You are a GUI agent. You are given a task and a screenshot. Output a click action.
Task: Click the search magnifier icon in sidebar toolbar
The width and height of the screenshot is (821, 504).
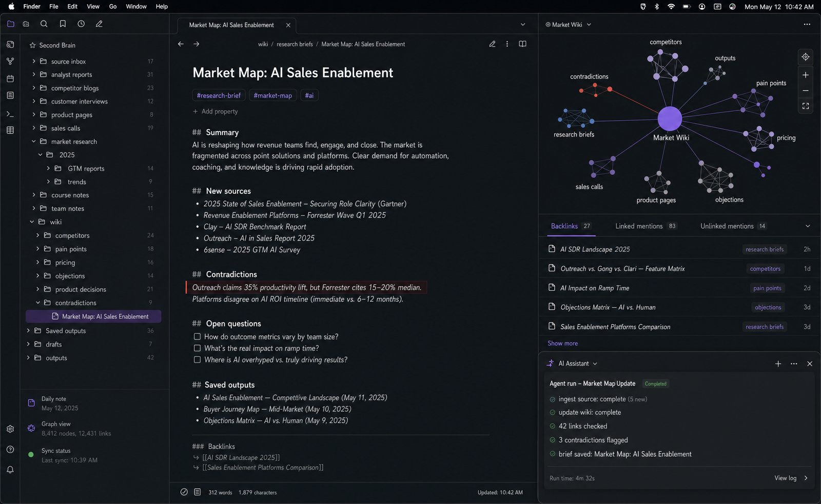tap(44, 24)
